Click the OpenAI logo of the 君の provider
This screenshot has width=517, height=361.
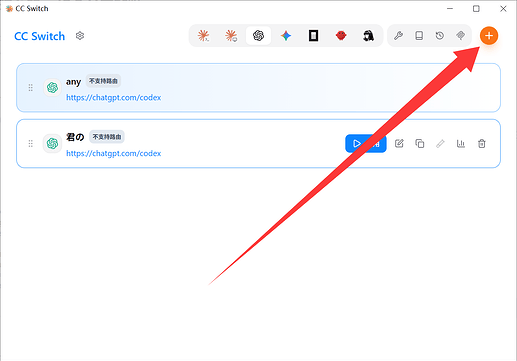point(52,143)
